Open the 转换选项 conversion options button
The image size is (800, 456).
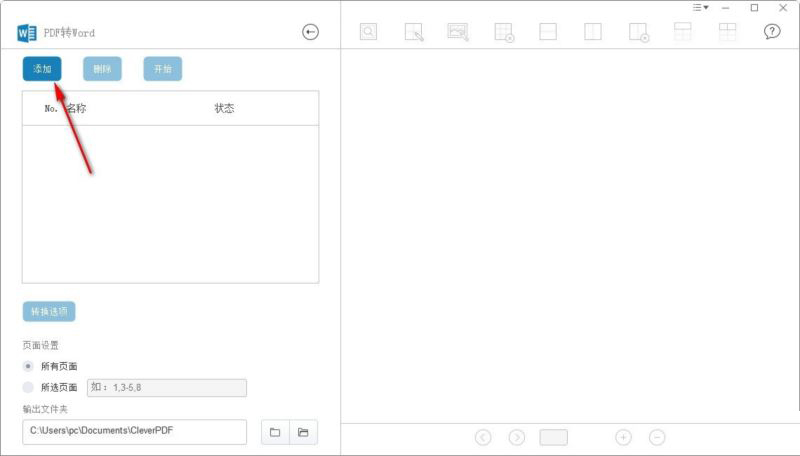point(49,312)
